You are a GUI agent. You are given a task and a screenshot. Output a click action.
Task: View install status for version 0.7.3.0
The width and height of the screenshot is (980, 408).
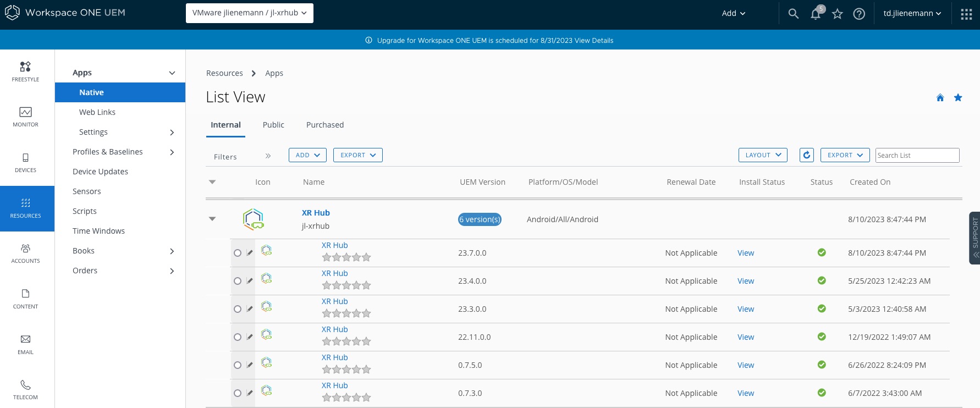pos(746,393)
